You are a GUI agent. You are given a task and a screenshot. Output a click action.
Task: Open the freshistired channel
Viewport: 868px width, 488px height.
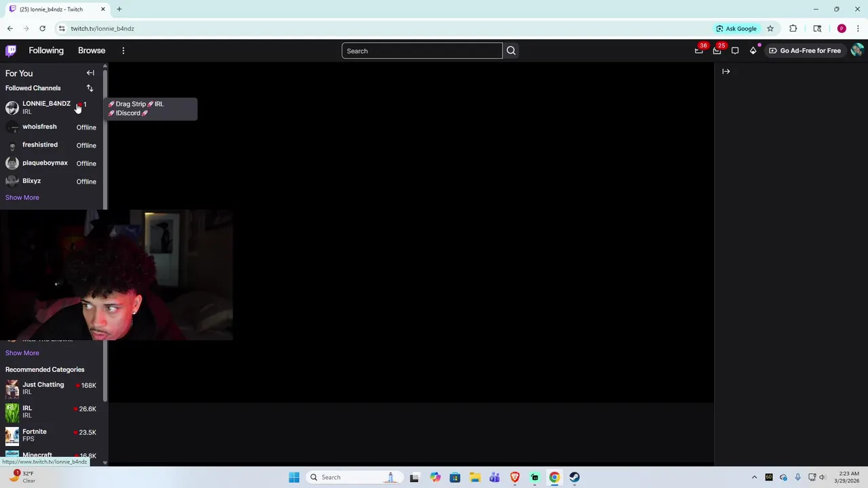click(52, 145)
